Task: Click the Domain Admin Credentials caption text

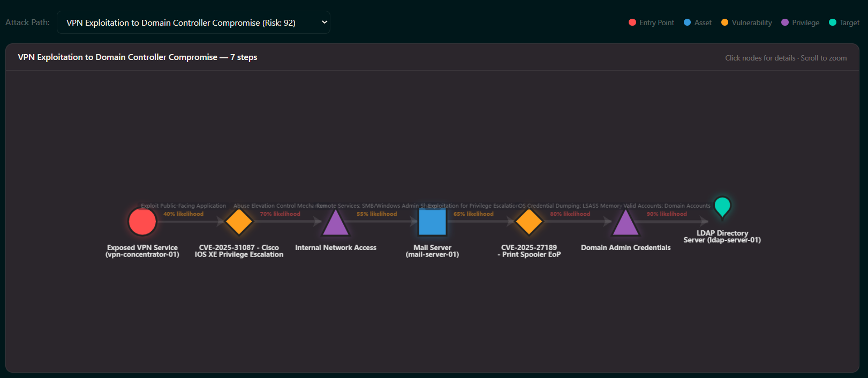Action: [625, 247]
